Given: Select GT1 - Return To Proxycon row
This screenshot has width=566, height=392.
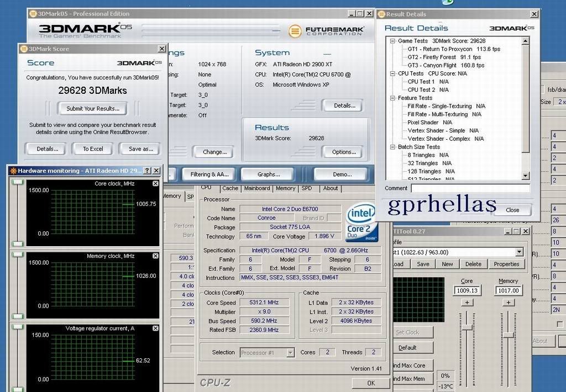Looking at the screenshot, I should (x=454, y=49).
